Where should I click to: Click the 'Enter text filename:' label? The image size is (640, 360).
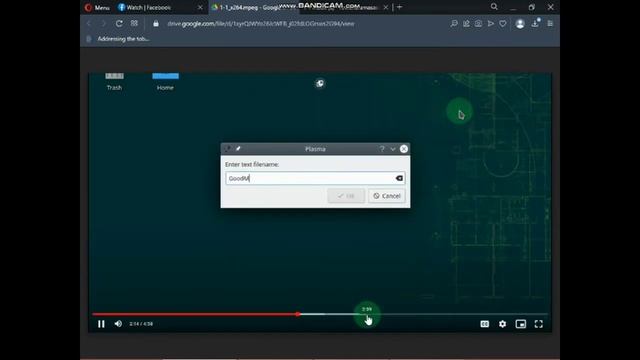pos(252,164)
